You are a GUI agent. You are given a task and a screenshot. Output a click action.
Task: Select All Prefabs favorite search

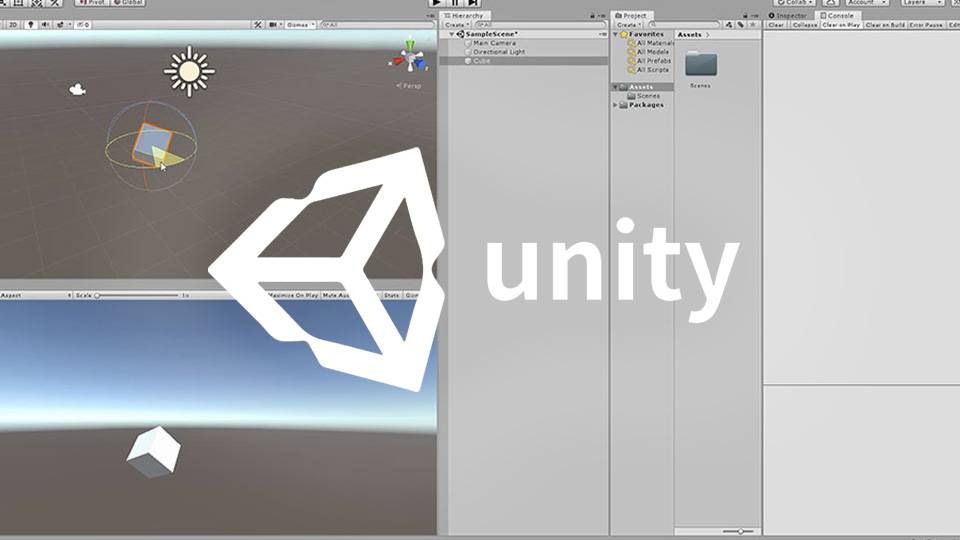coord(654,61)
